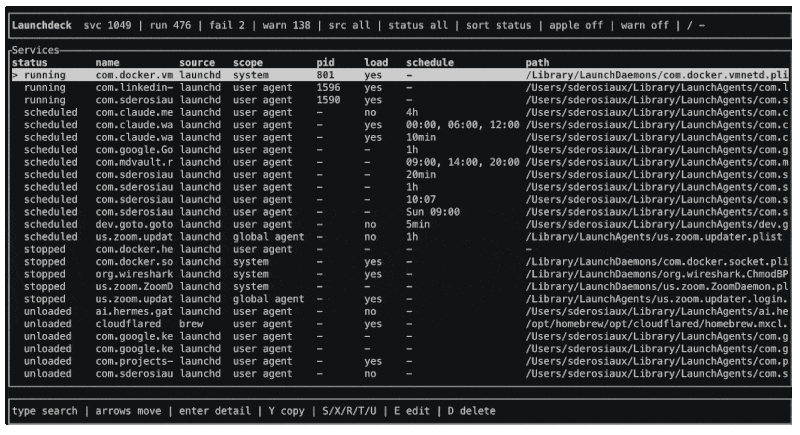Click the '10min' schedule cell
800x435 pixels.
[421, 137]
